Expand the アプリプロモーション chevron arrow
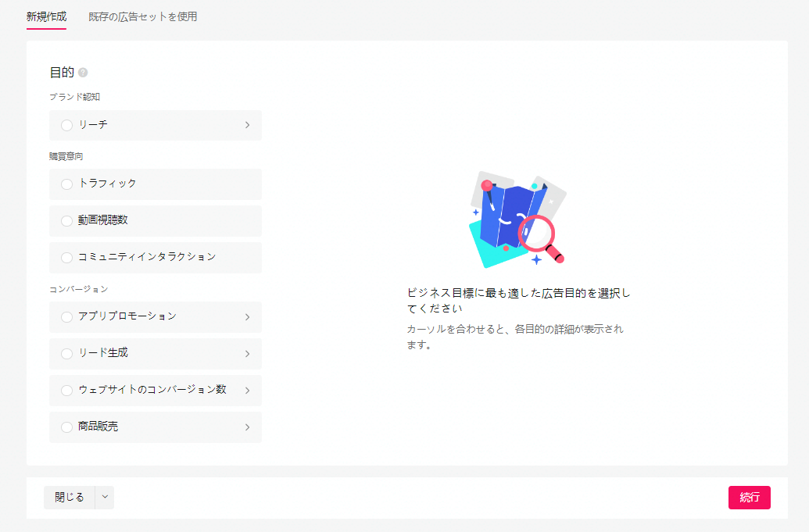 point(247,317)
